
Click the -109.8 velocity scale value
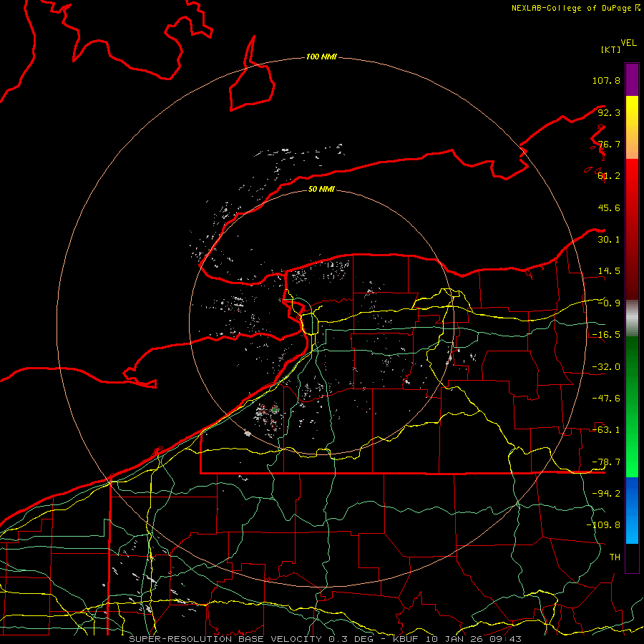coord(603,525)
